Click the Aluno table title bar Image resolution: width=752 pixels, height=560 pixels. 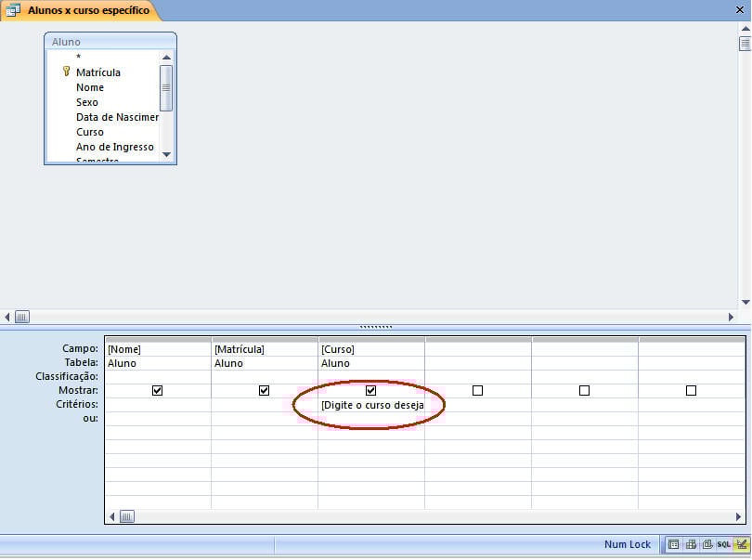(x=110, y=41)
